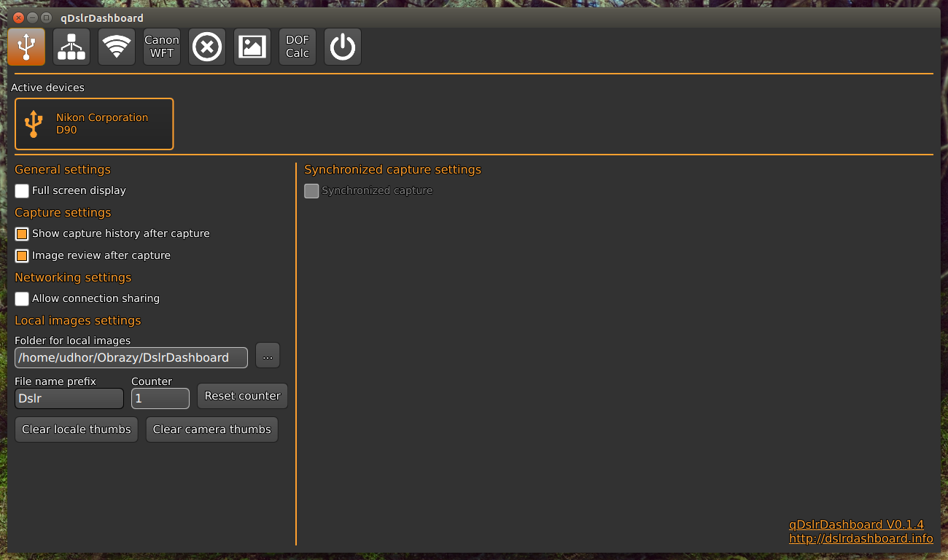This screenshot has height=560, width=948.
Task: Open the qDslrDashboard V0.1.4 link
Action: point(856,525)
